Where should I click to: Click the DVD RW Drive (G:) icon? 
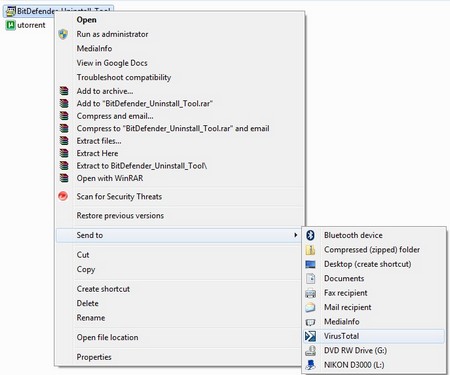click(310, 350)
